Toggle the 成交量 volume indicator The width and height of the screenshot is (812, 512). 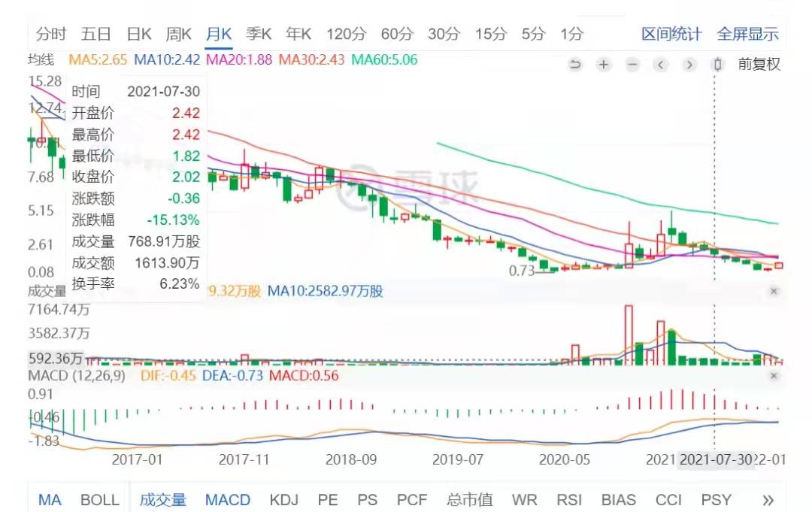(x=162, y=500)
